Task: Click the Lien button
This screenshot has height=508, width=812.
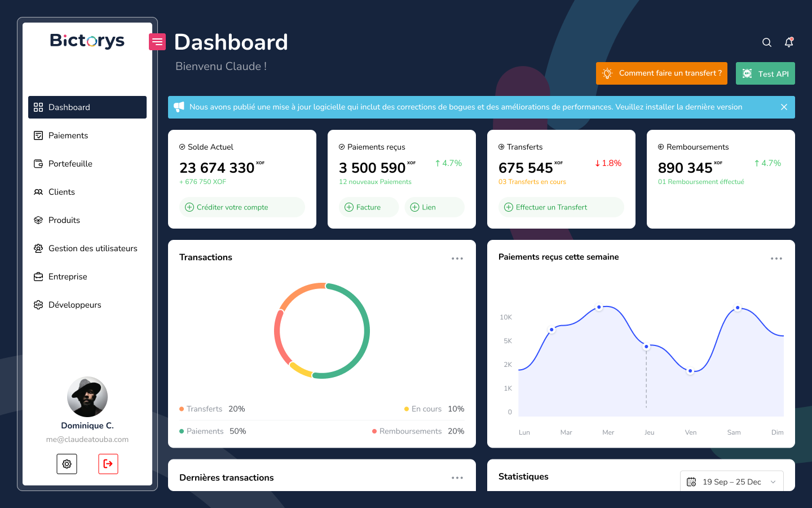Action: coord(434,207)
